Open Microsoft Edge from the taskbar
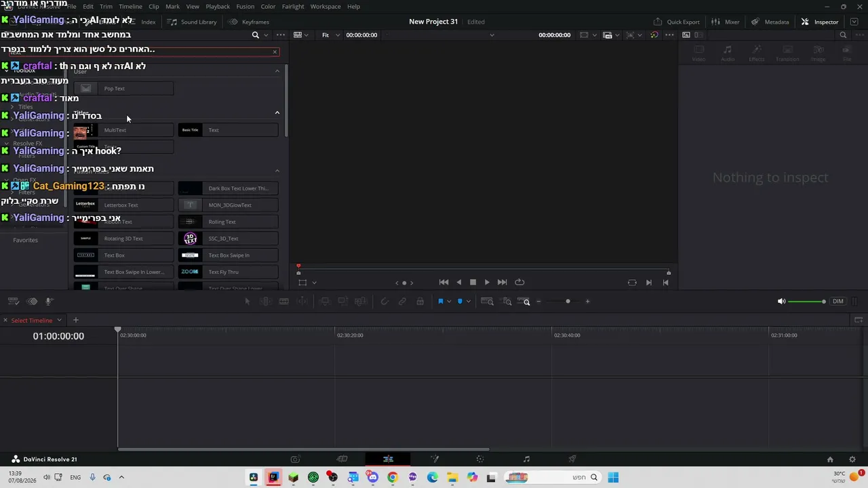Viewport: 868px width, 488px height. point(432,477)
